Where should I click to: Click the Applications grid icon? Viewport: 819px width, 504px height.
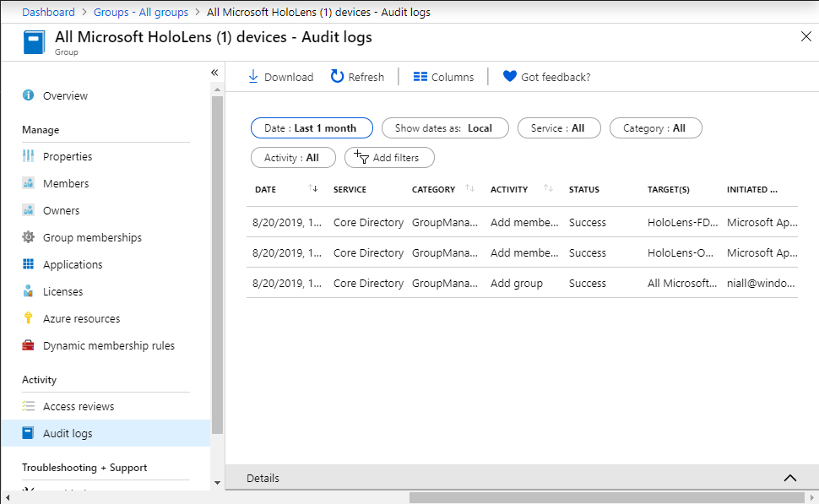[28, 263]
